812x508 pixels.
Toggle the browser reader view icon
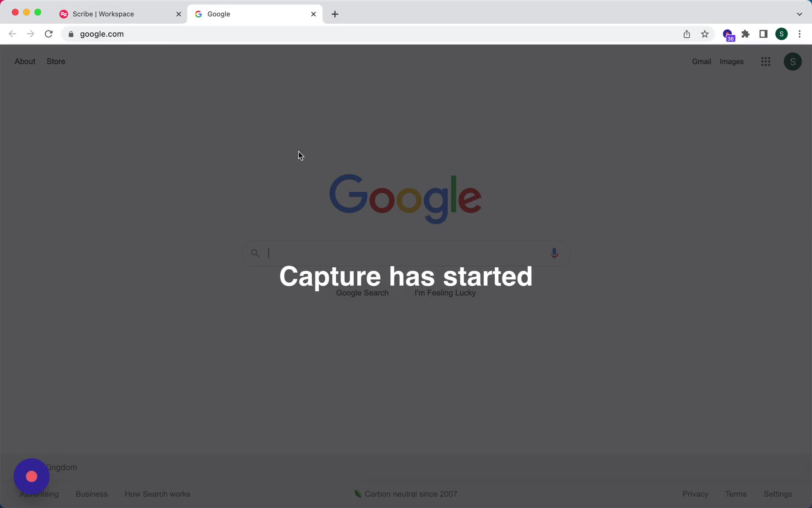click(x=763, y=33)
